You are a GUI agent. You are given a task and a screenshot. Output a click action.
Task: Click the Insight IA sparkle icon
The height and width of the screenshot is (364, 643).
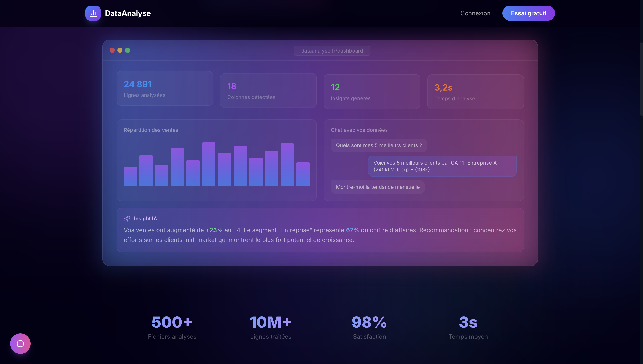click(x=128, y=218)
